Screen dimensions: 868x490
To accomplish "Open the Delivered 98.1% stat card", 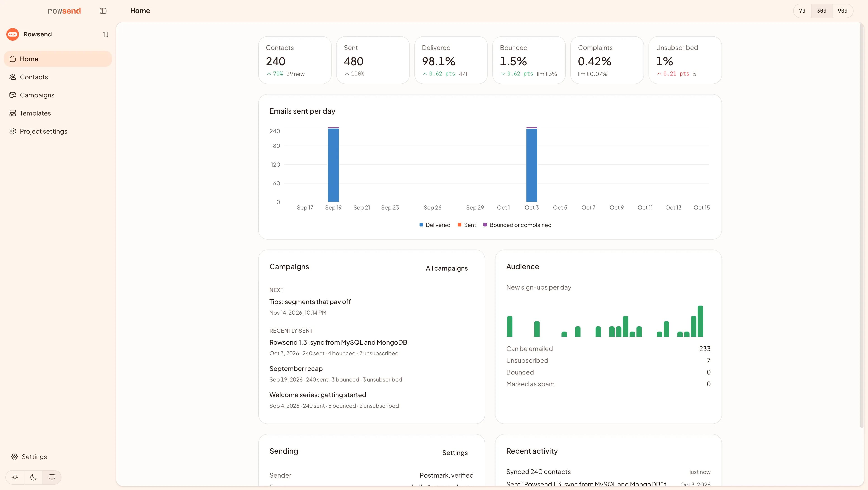I will [x=451, y=60].
